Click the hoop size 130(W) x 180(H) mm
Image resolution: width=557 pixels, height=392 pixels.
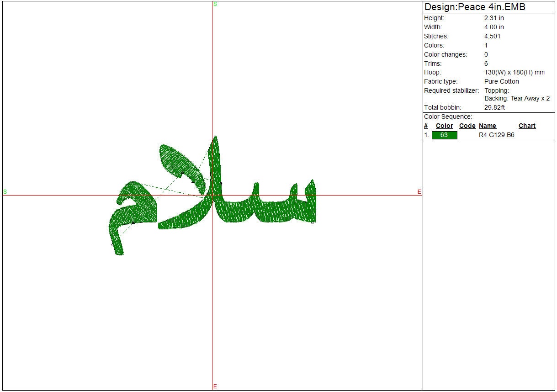click(514, 72)
